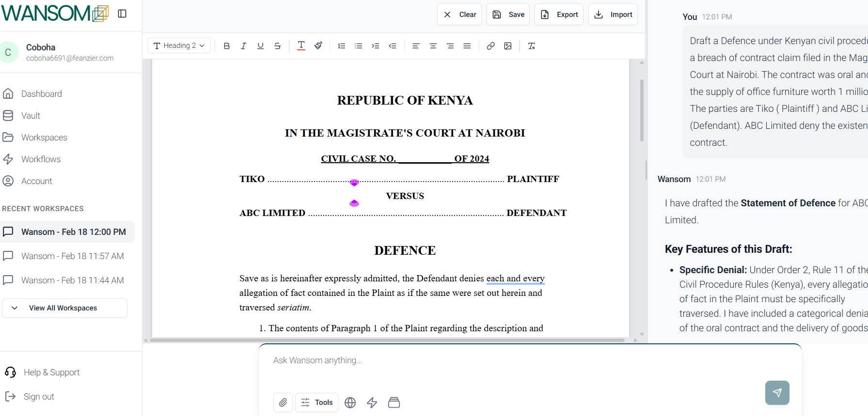Import a document
The height and width of the screenshot is (416, 868).
613,15
